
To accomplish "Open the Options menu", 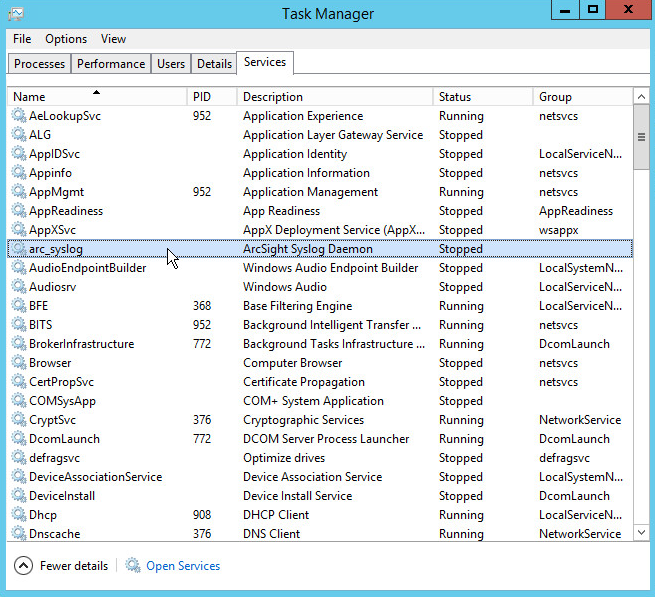I will pos(66,39).
